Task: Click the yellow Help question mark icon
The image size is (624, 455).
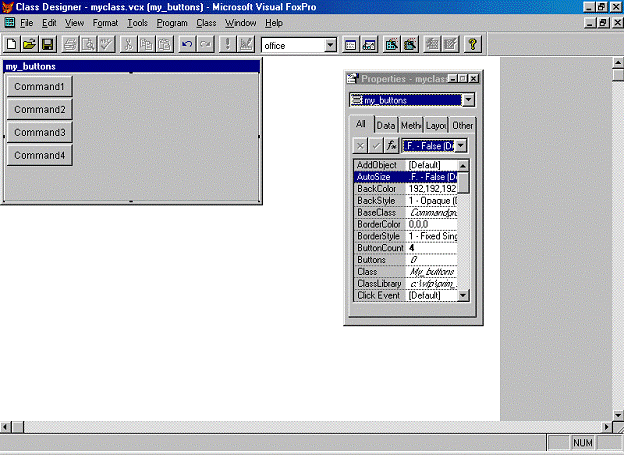Action: [471, 44]
